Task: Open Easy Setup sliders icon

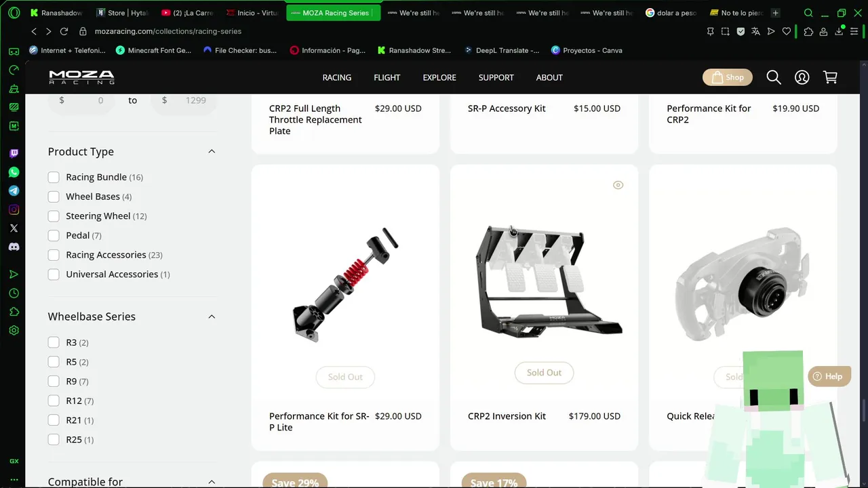Action: pyautogui.click(x=854, y=31)
